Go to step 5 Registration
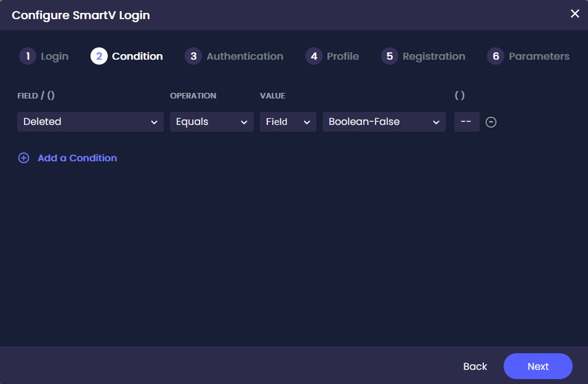This screenshot has width=588, height=384. click(x=423, y=56)
